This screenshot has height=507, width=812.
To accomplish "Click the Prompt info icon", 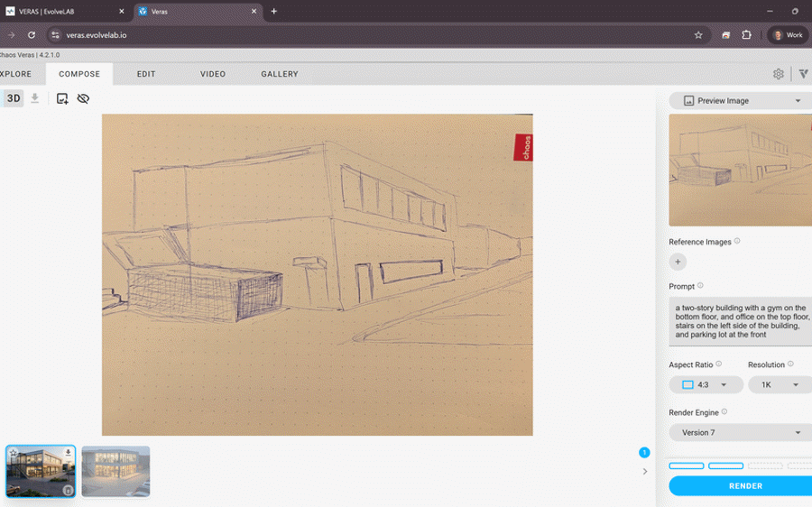I will coord(700,285).
